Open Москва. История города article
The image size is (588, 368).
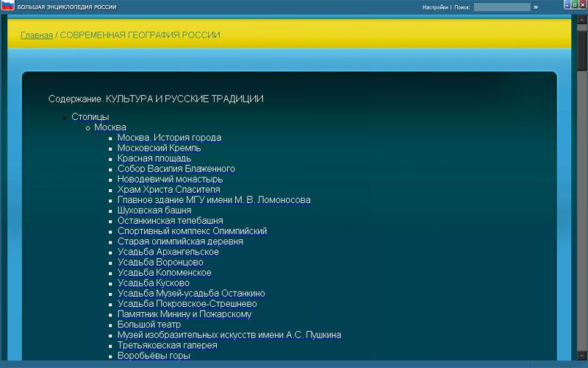point(169,138)
